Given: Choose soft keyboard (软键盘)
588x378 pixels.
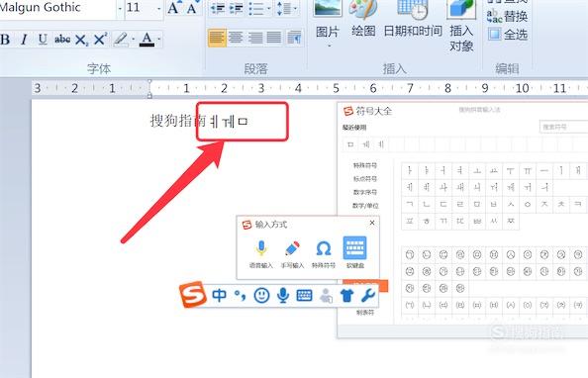Looking at the screenshot, I should (x=354, y=252).
